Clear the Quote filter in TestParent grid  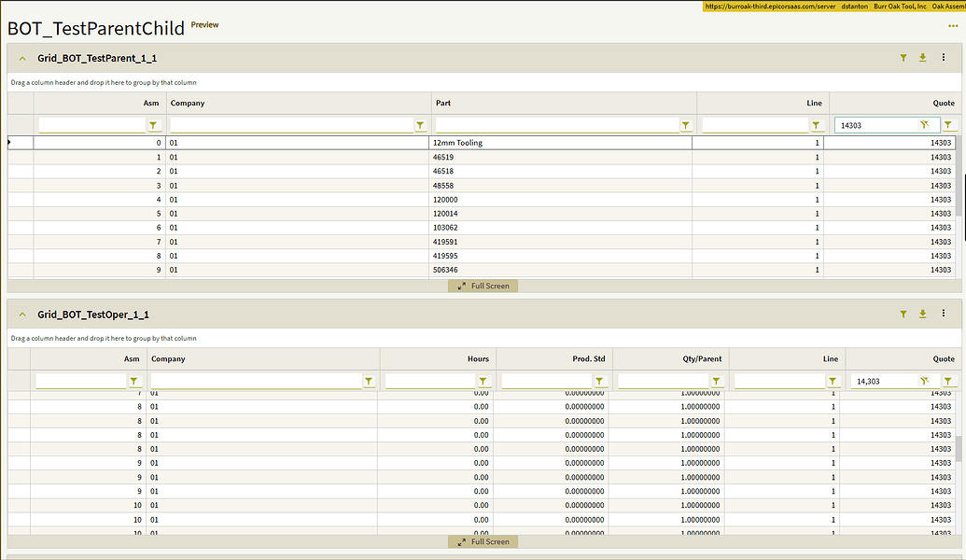924,125
